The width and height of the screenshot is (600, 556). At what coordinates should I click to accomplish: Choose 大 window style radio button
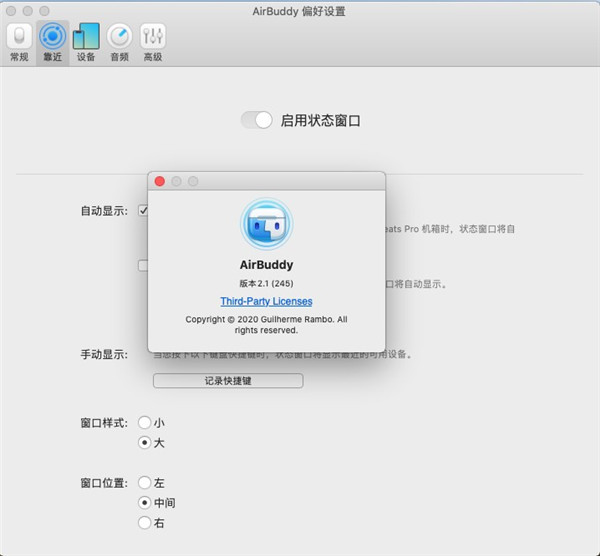point(145,442)
